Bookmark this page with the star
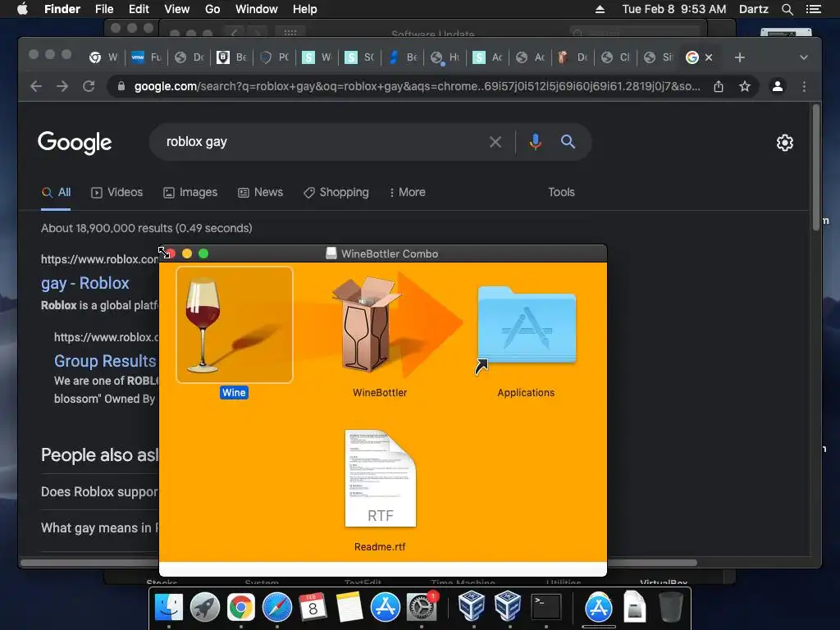Image resolution: width=840 pixels, height=630 pixels. (744, 86)
